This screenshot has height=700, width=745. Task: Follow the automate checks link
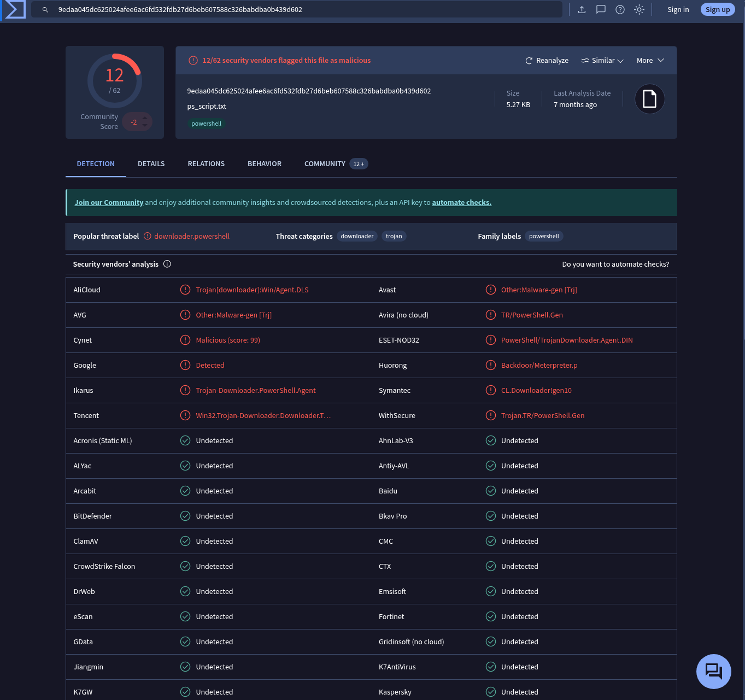462,202
